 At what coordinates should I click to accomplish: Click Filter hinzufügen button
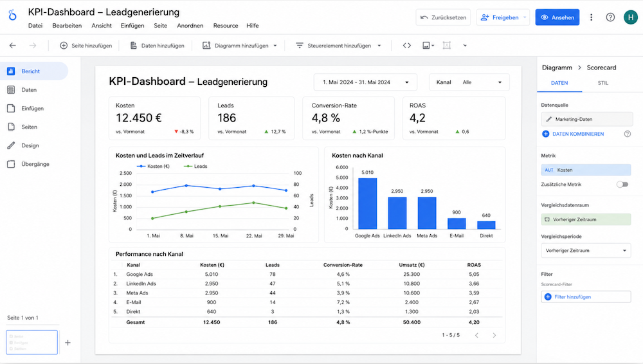[x=586, y=296]
